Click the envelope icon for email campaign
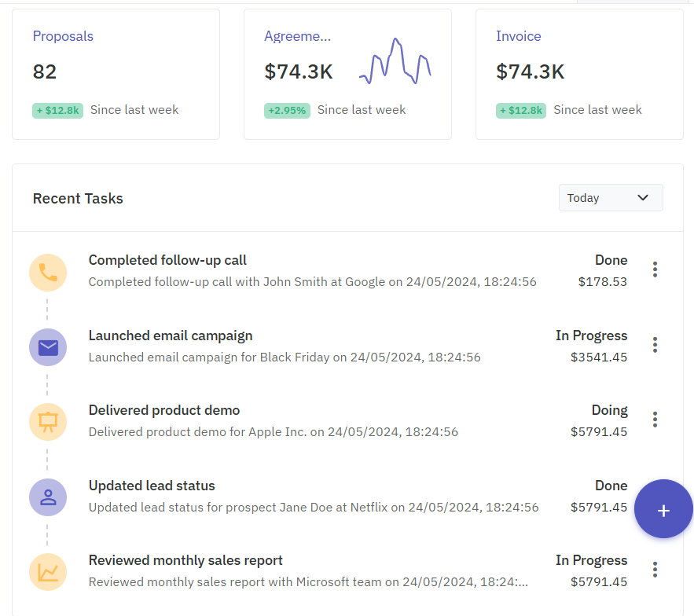The image size is (694, 616). coord(48,347)
